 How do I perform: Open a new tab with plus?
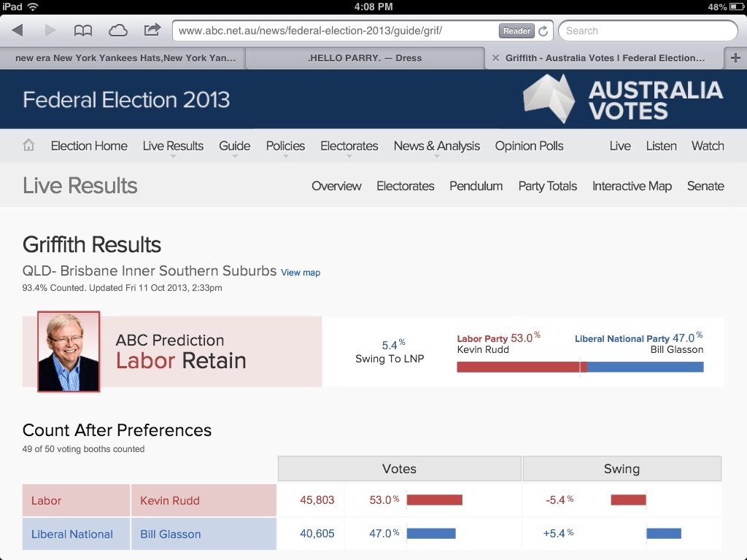pyautogui.click(x=735, y=58)
